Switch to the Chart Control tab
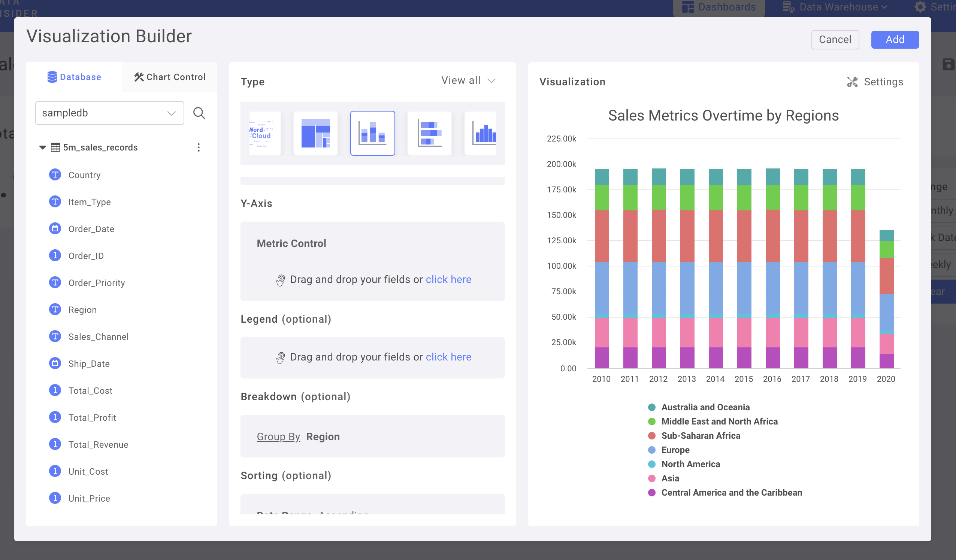 pos(170,77)
